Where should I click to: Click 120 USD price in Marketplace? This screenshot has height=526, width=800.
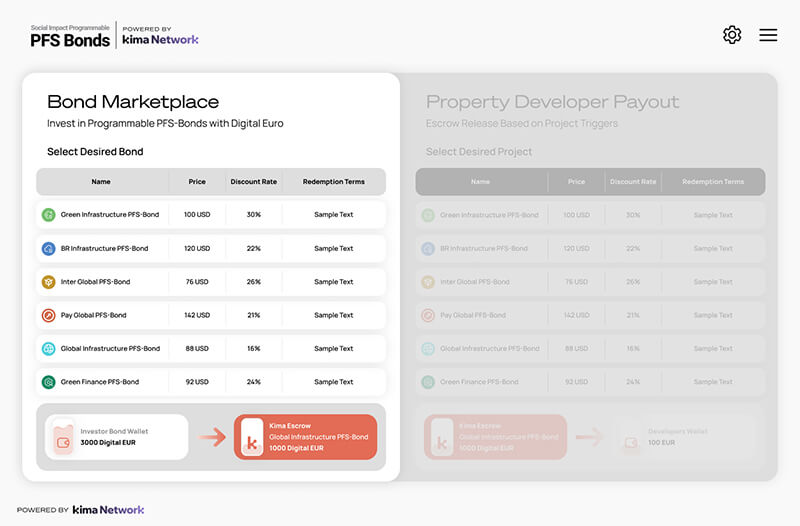tap(197, 248)
